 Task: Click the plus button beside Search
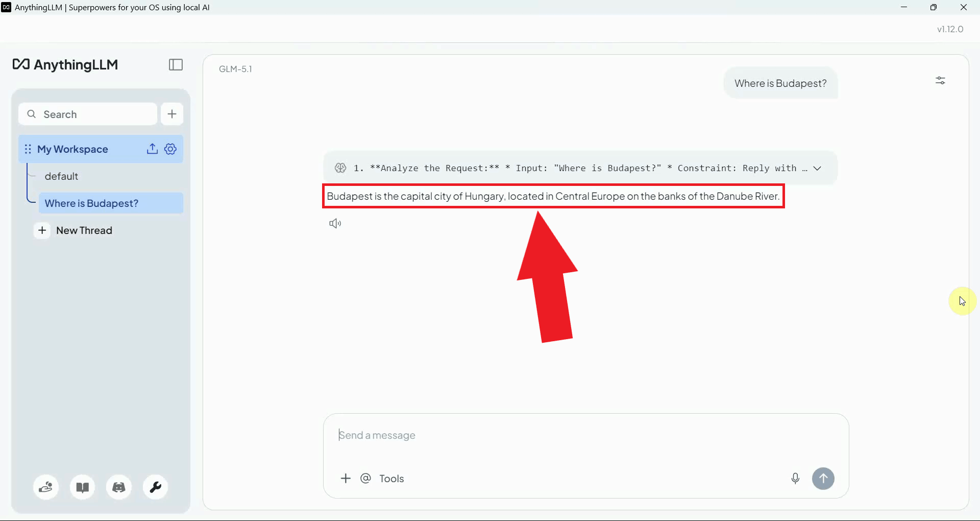point(172,114)
